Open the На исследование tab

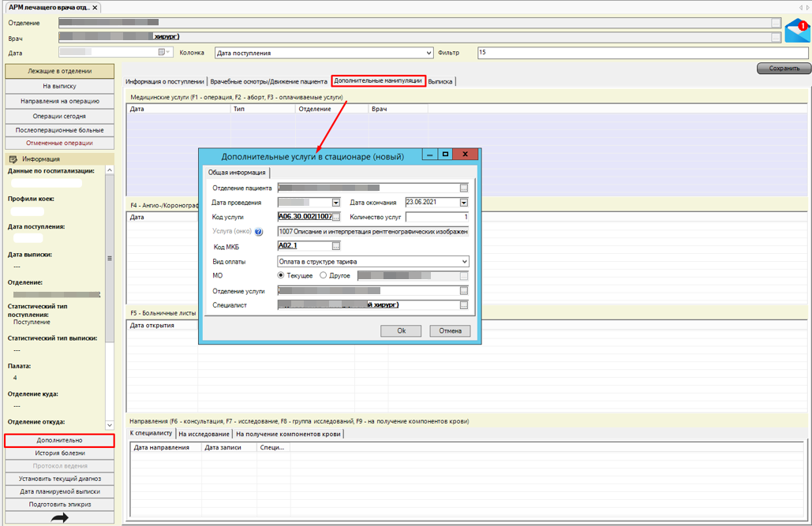coord(204,434)
